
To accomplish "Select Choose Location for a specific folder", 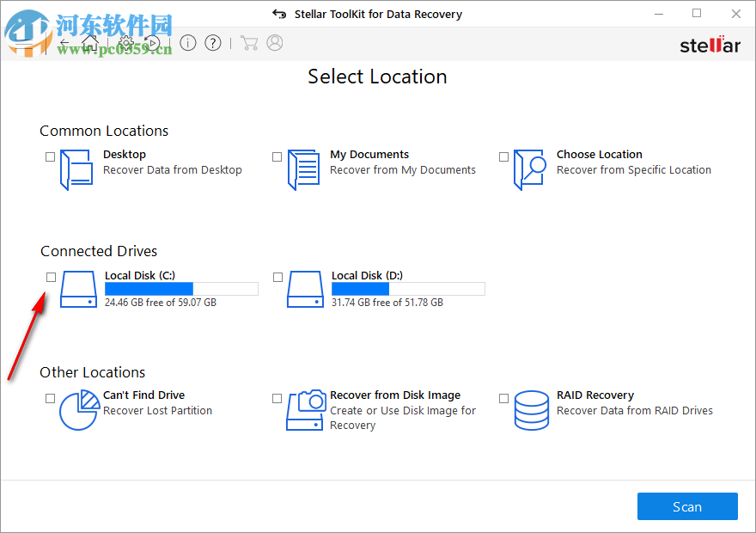I will pos(503,156).
